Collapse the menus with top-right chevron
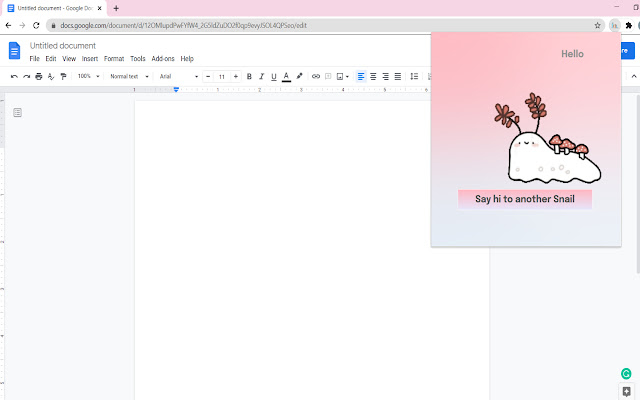 [634, 76]
